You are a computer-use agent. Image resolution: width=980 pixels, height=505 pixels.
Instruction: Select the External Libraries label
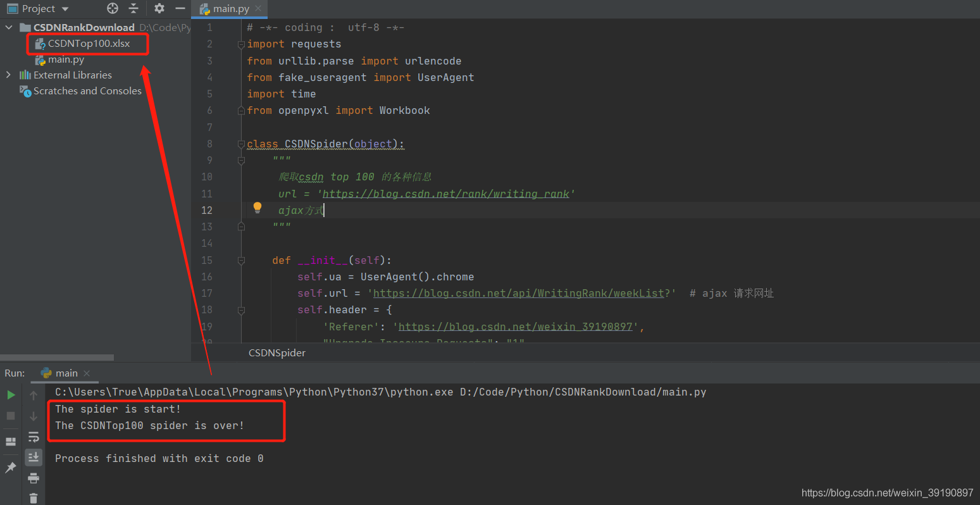pyautogui.click(x=73, y=75)
